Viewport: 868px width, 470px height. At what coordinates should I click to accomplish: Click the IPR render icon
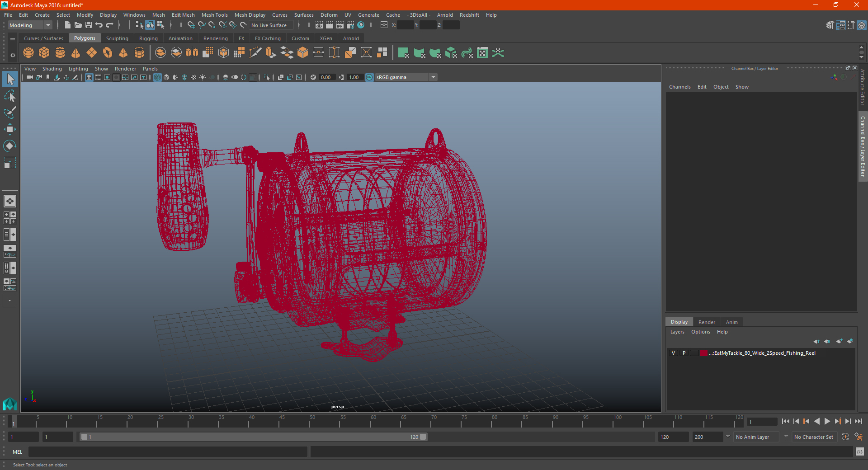coord(340,25)
